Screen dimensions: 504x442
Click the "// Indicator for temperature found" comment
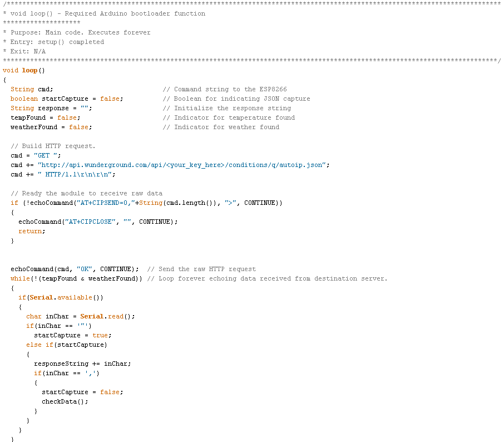229,118
